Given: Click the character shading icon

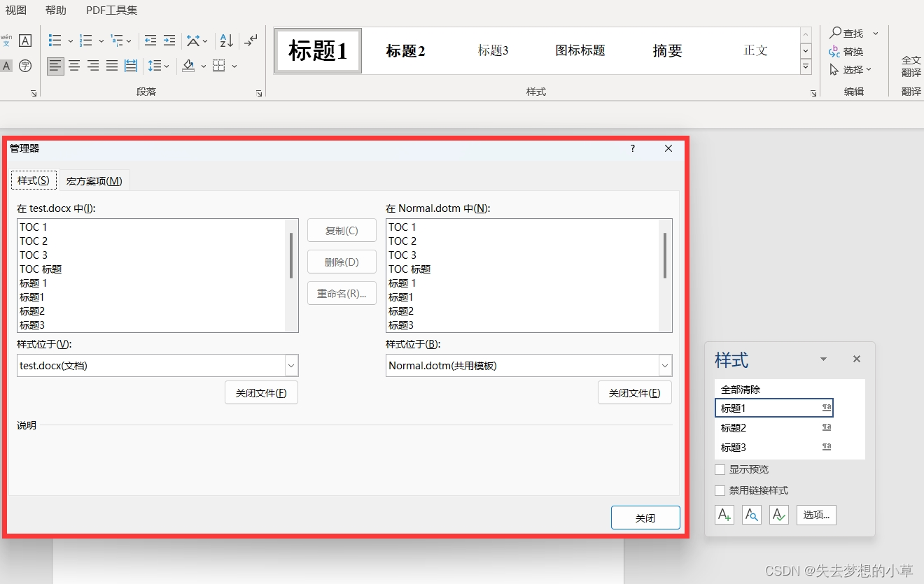Looking at the screenshot, I should [6, 66].
